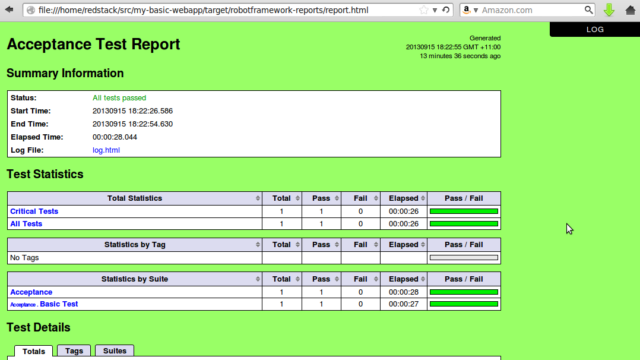Sort Total Statistics table by Elapsed column
The image size is (640, 360).
pyautogui.click(x=404, y=198)
